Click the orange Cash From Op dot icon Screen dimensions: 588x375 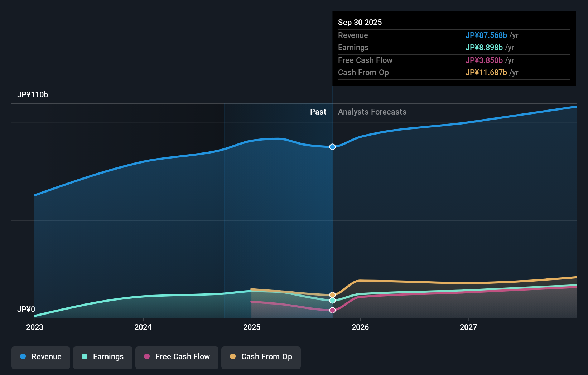(232, 357)
